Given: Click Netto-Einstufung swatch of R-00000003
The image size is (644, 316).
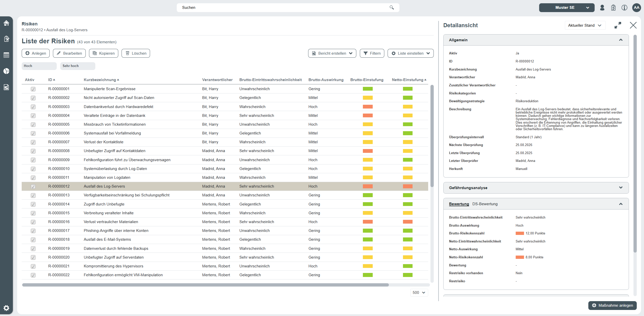Looking at the screenshot, I should [x=407, y=107].
